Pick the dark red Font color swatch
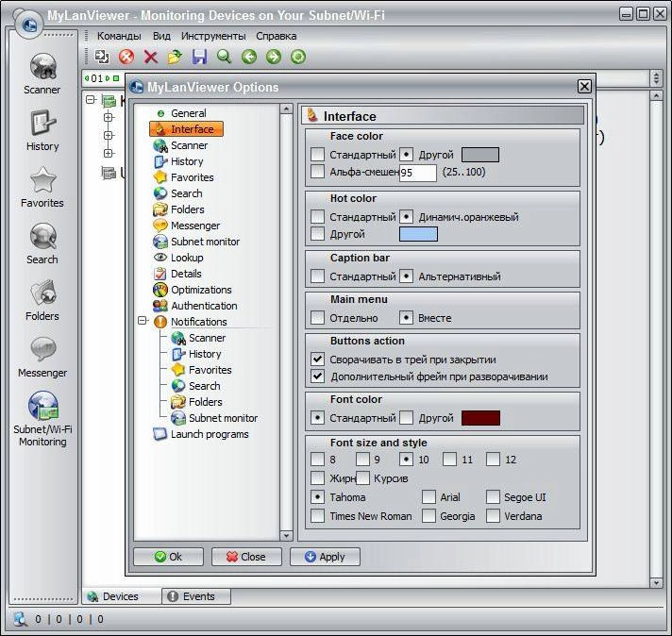 [480, 418]
